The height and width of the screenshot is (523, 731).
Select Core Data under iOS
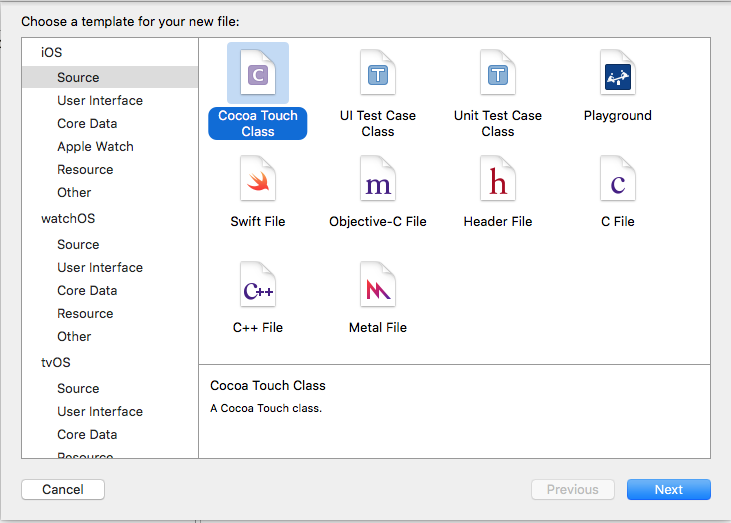(87, 123)
